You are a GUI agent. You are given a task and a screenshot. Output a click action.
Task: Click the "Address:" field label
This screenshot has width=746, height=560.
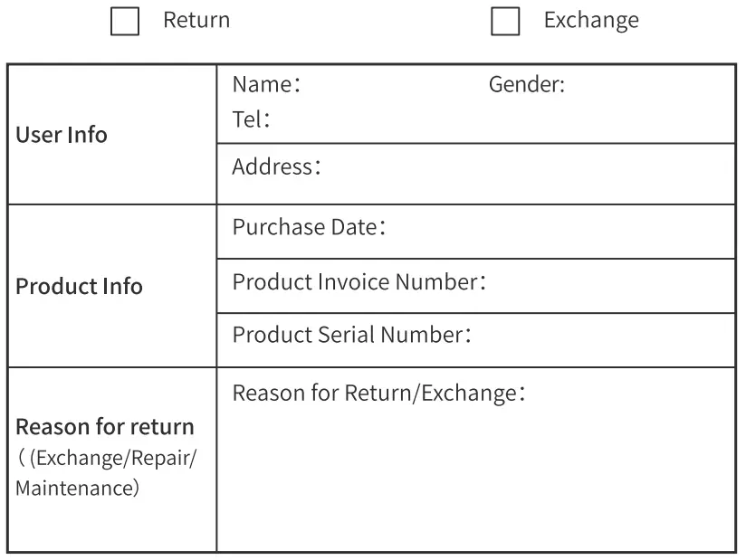[x=278, y=167]
